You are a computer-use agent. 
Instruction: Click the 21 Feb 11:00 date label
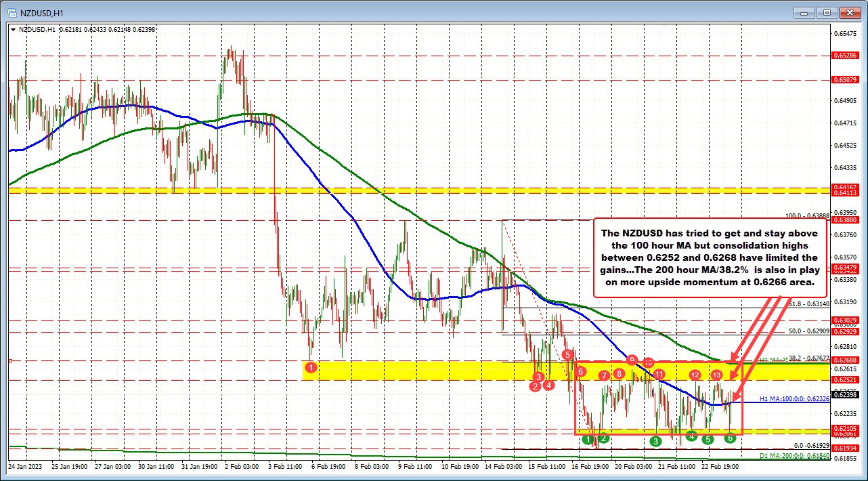(677, 467)
